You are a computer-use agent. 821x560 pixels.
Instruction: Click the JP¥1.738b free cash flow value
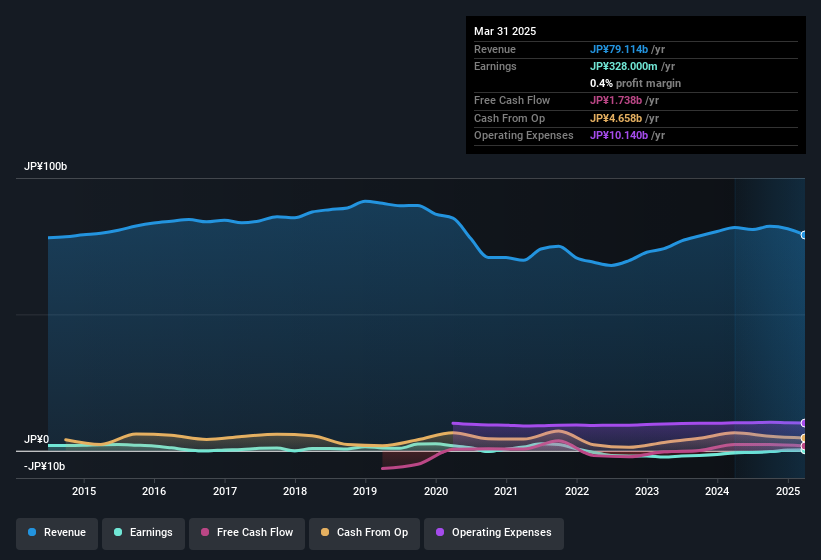click(x=616, y=100)
